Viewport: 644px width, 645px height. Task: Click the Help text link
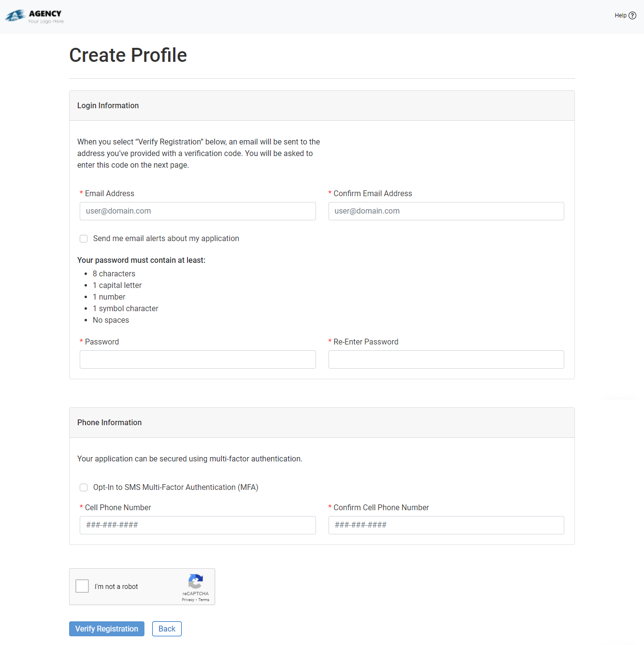tap(620, 15)
